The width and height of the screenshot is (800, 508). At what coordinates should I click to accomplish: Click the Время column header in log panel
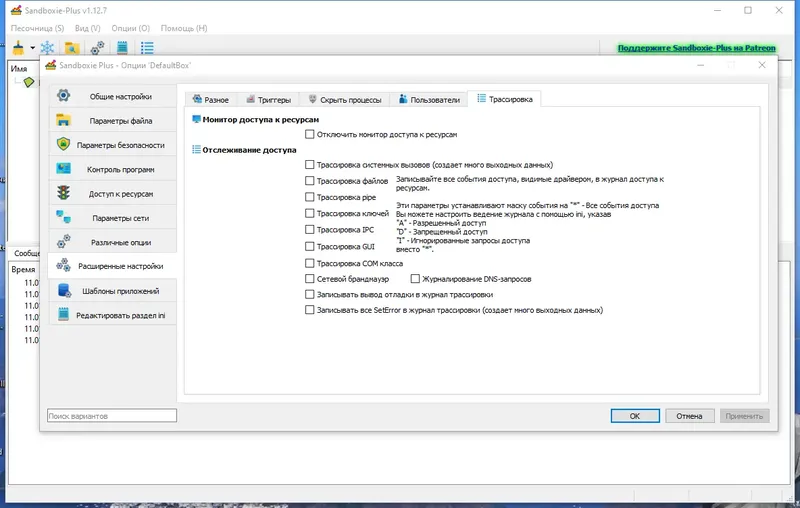(23, 269)
